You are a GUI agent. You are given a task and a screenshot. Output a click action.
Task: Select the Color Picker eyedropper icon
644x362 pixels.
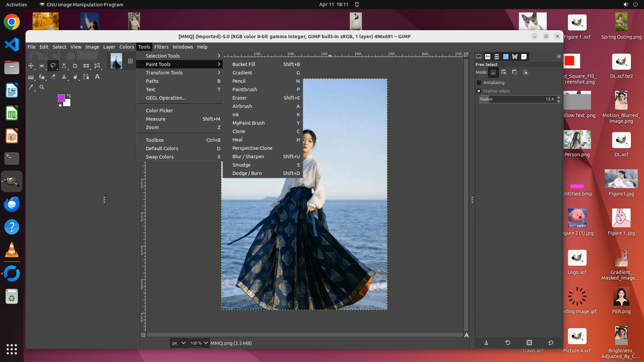[x=31, y=87]
